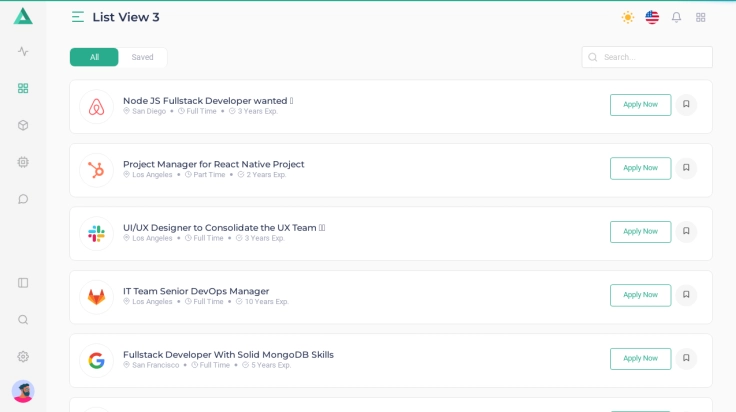The height and width of the screenshot is (412, 736).
Task: Apply now to Project Manager React Native job
Action: point(640,168)
